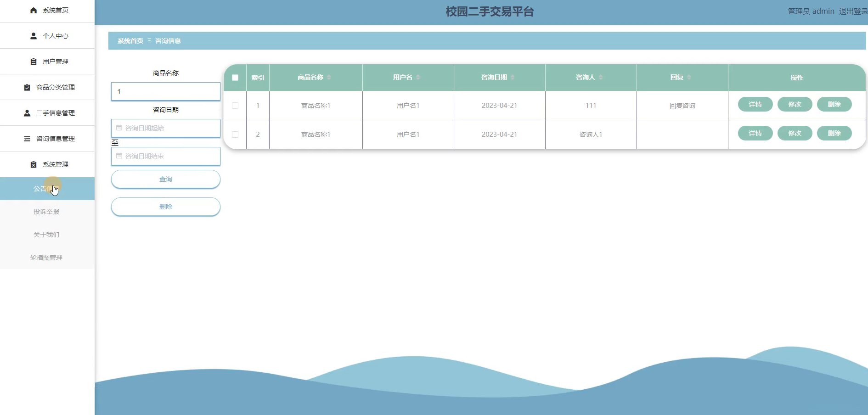Click the user icon beside 二手信息管理
The image size is (868, 415).
tap(27, 113)
